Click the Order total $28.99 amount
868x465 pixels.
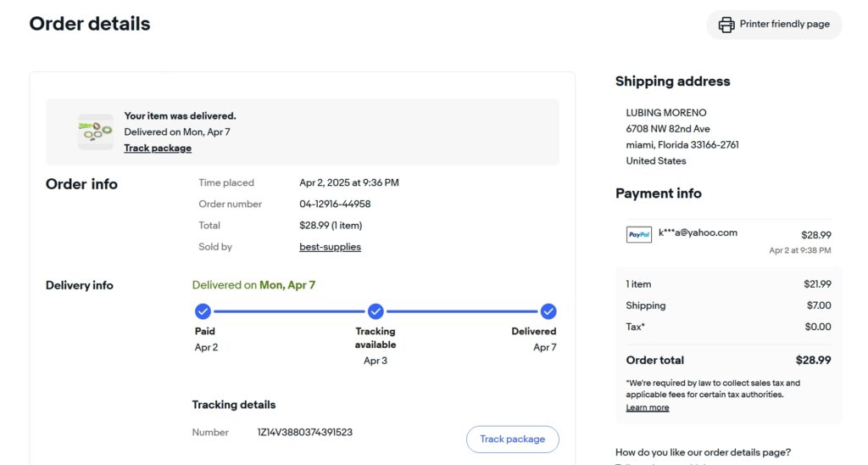(813, 361)
